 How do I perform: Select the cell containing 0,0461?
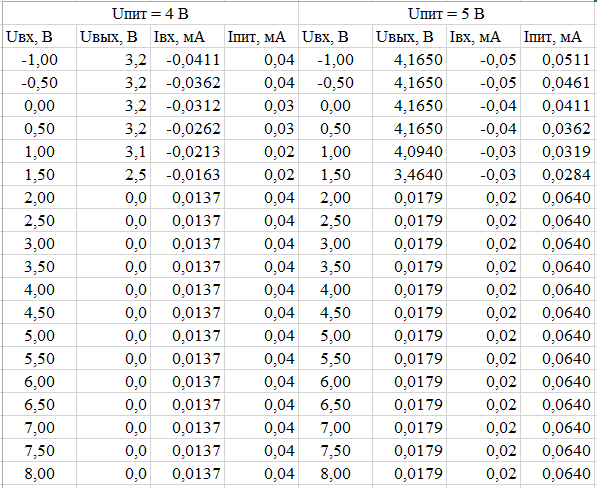[559, 83]
